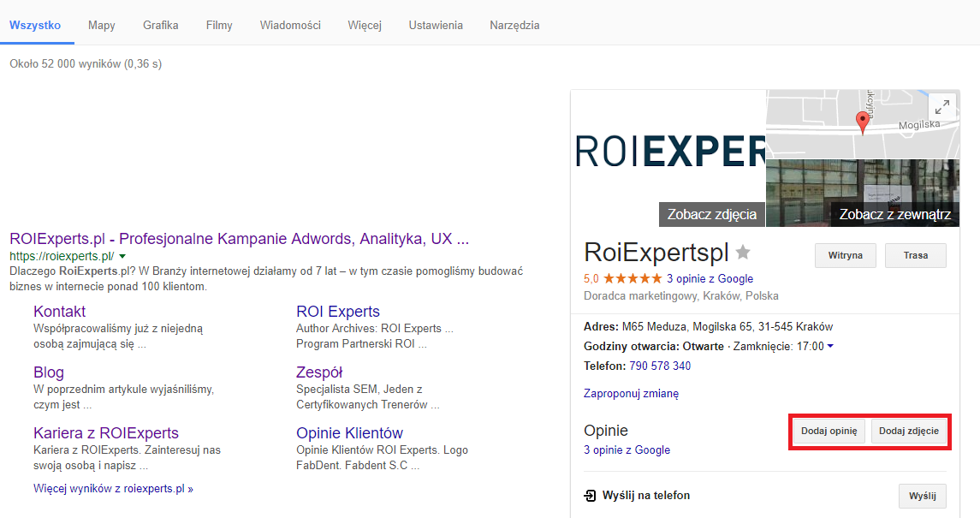Click Więcej wyników z roiexperts.pl
Viewport: 980px width, 518px height.
tap(113, 489)
